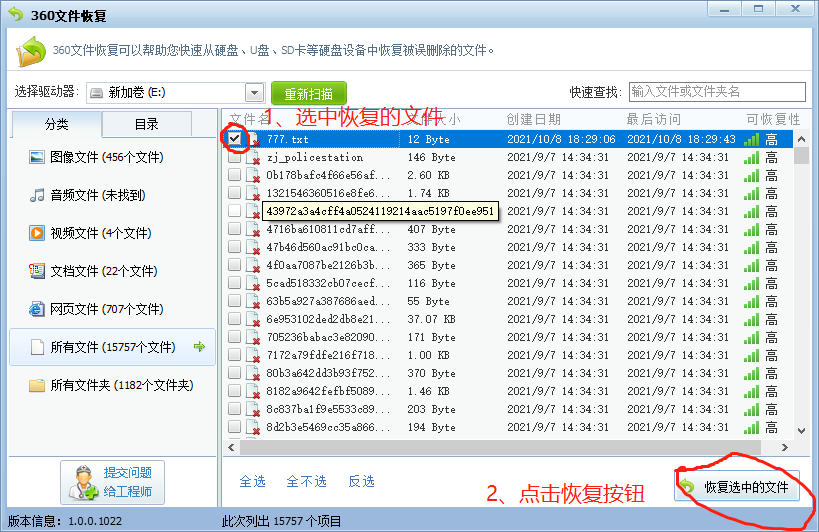The width and height of the screenshot is (819, 532).
Task: Click the green arrow icon on recover button
Action: coord(687,487)
